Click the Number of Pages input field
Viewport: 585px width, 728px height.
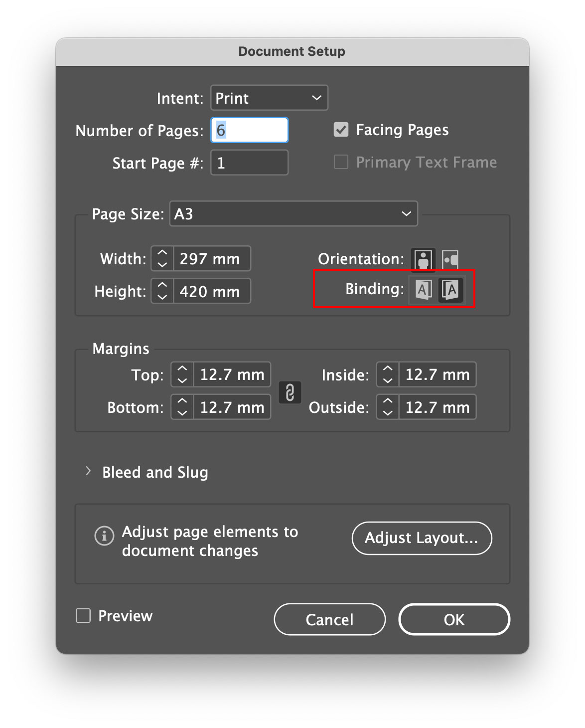pos(249,130)
